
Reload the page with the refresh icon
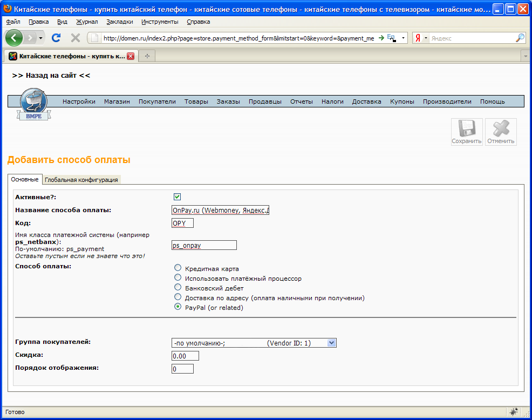tap(56, 38)
